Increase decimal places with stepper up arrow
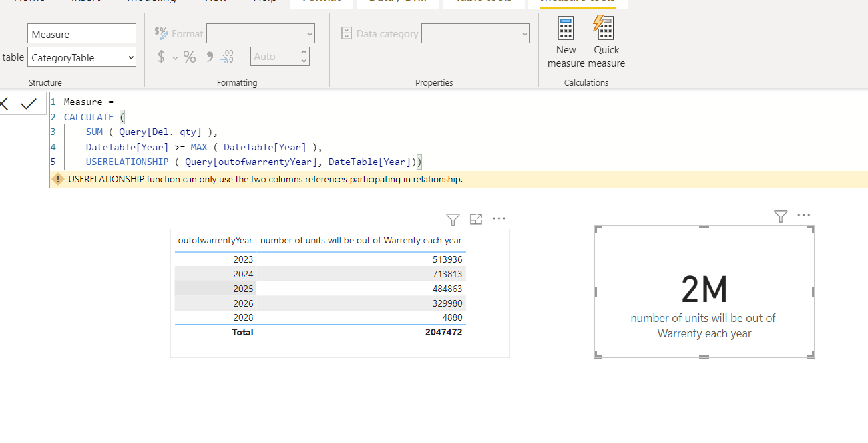This screenshot has width=868, height=443. pos(304,52)
